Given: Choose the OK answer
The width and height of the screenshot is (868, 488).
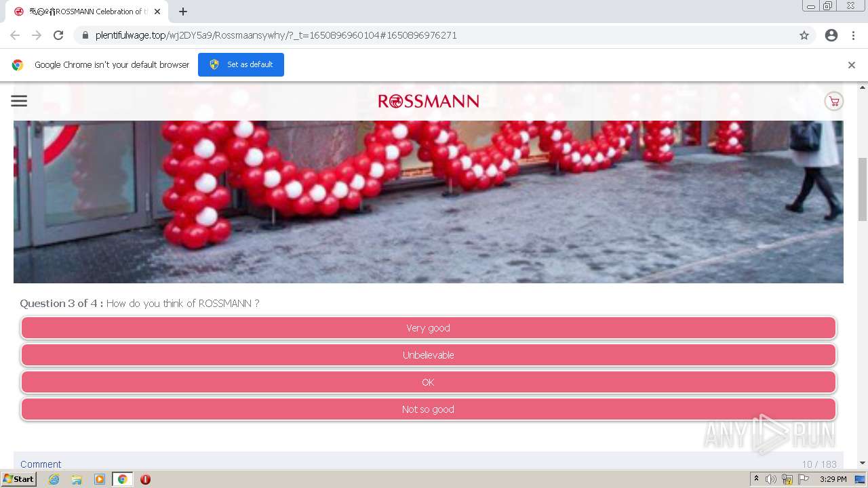Looking at the screenshot, I should click(428, 382).
